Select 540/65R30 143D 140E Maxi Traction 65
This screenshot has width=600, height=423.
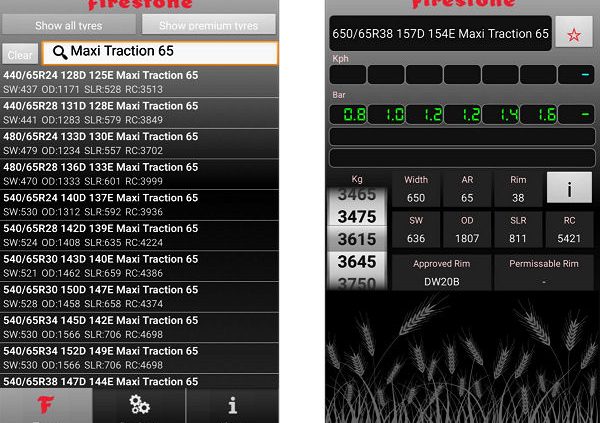139,266
